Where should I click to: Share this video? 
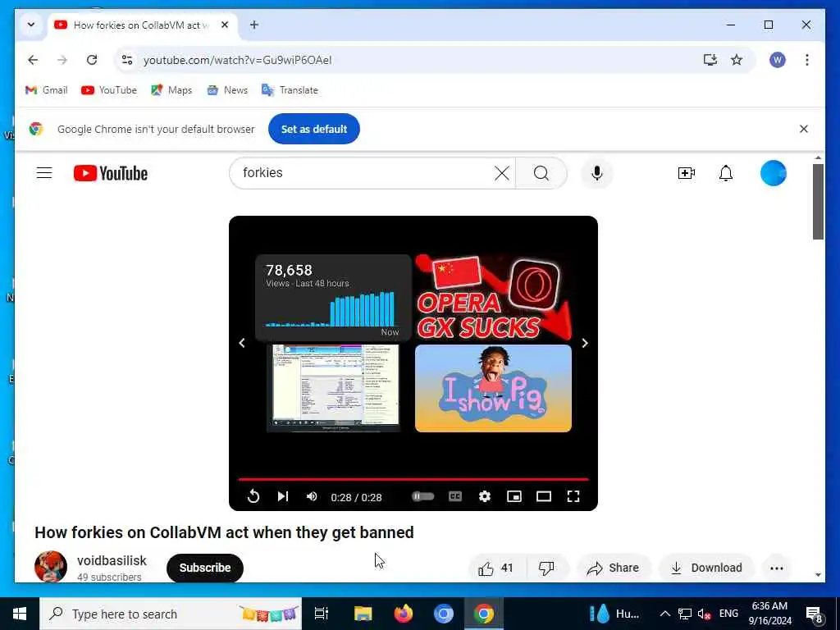coord(614,568)
